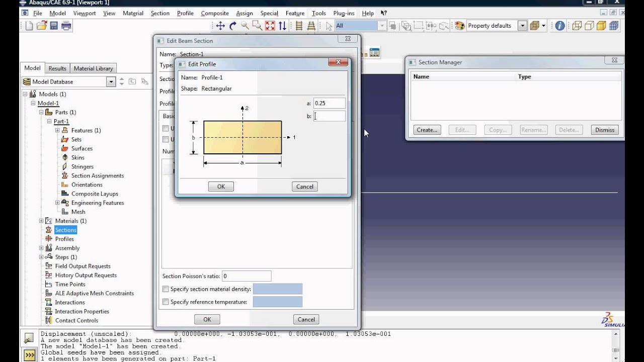Click the Section Poisson's ratio field
Image resolution: width=644 pixels, height=362 pixels.
pyautogui.click(x=247, y=276)
